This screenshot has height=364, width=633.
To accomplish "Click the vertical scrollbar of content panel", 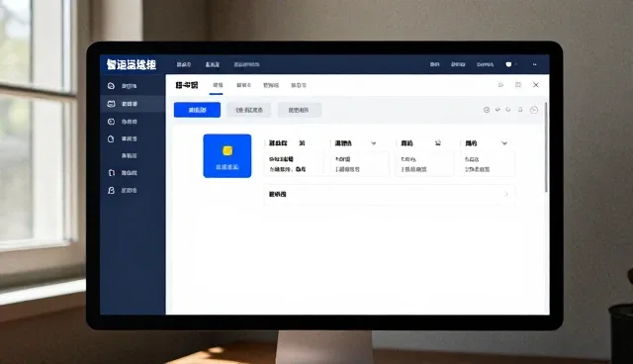I will pos(546,147).
